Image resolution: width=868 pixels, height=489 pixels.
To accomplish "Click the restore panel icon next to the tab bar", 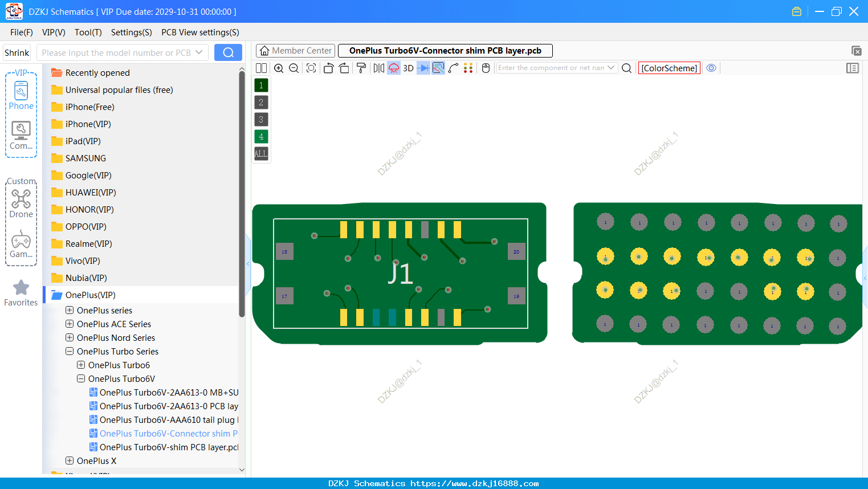I will point(856,51).
